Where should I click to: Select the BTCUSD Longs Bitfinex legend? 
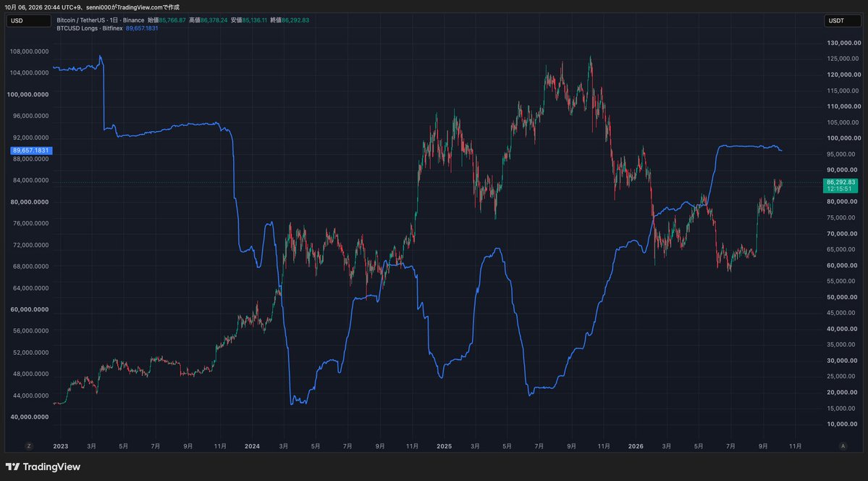tap(90, 28)
